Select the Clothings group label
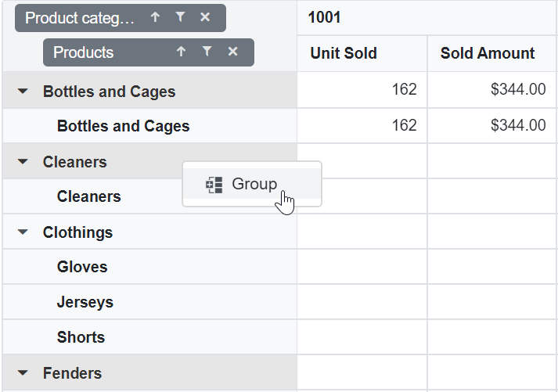The width and height of the screenshot is (558, 392). tap(77, 232)
